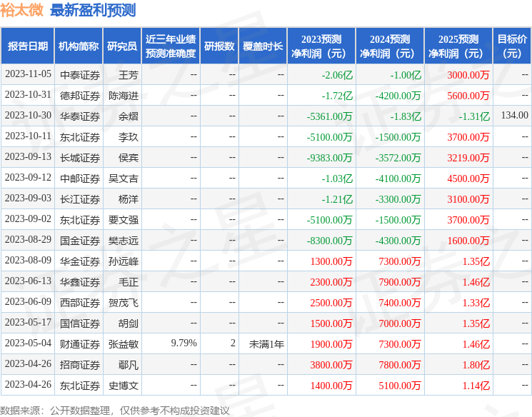Click the 未满1年 coverage duration cell
The height and width of the screenshot is (417, 532).
click(x=266, y=344)
